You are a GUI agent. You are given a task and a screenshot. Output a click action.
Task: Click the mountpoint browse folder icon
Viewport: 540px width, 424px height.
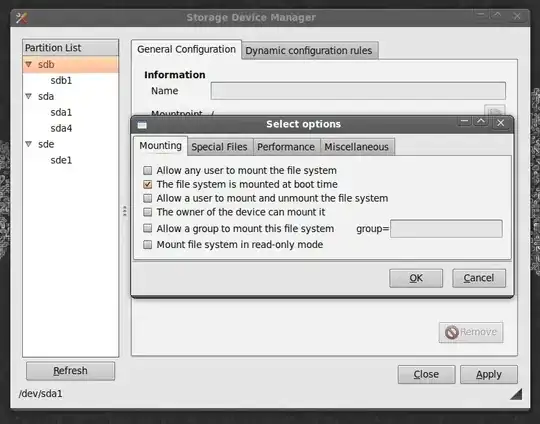click(495, 112)
